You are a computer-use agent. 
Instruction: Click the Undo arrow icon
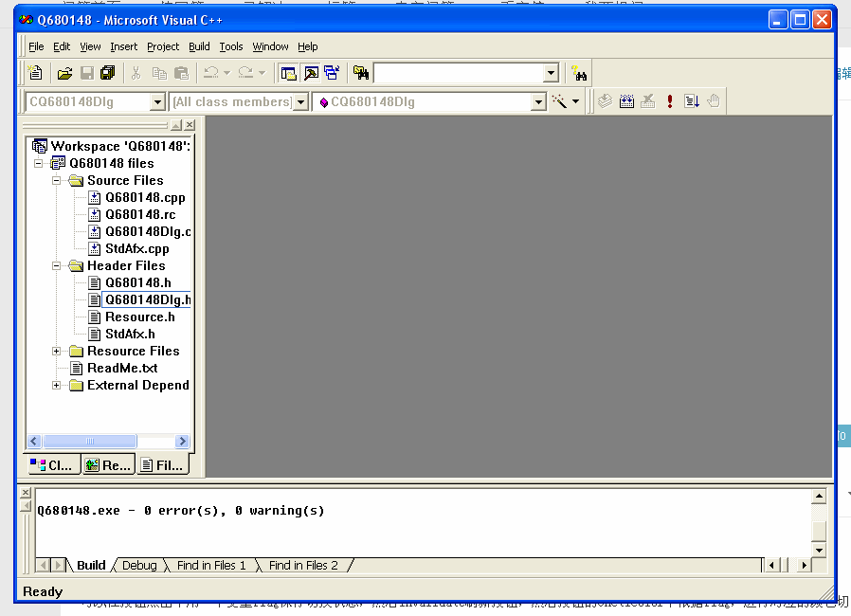pyautogui.click(x=210, y=73)
